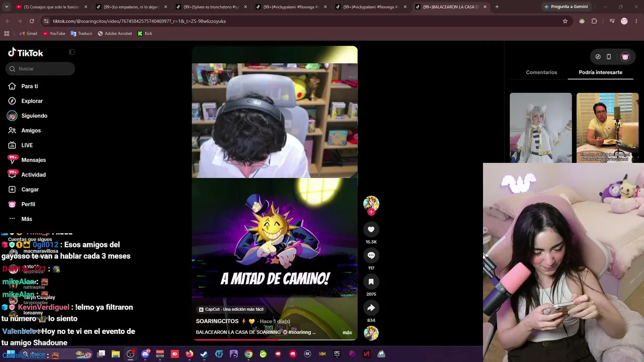Viewport: 644px width, 362px height.
Task: Open Discord from the taskbar
Action: (145, 354)
